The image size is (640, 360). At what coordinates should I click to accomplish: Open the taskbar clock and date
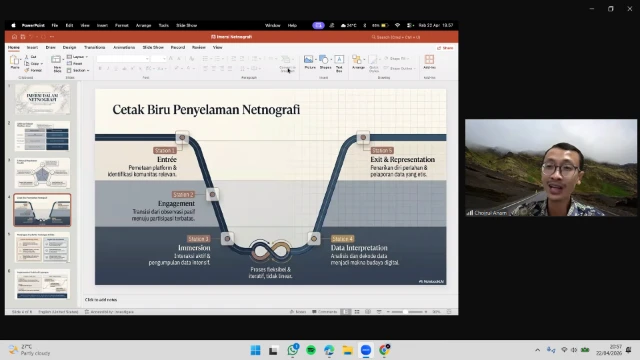pos(610,350)
